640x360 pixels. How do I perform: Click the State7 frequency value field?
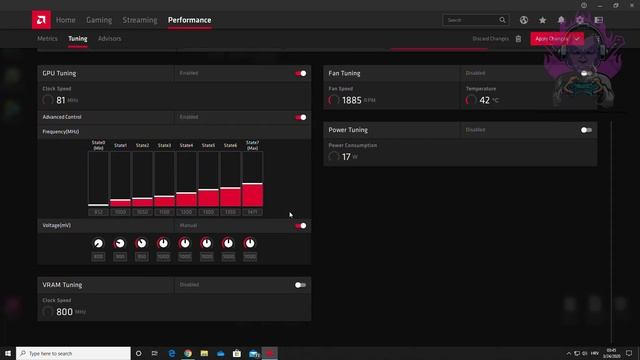(x=253, y=212)
